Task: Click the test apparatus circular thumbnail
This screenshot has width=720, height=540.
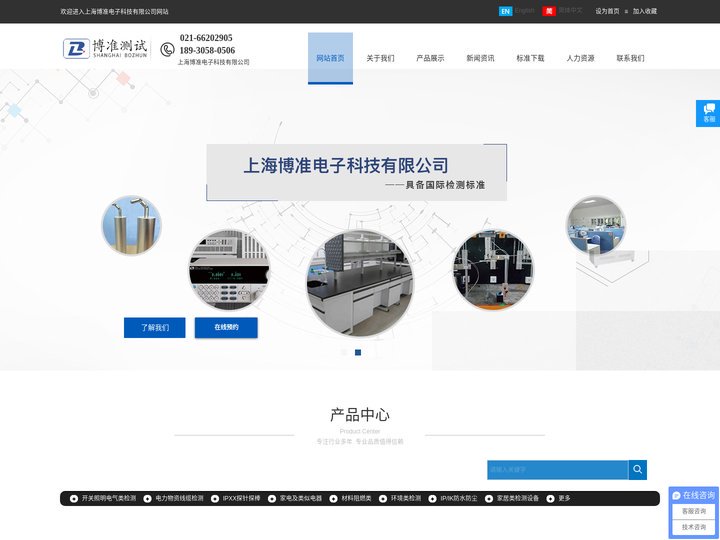Action: pos(493,270)
